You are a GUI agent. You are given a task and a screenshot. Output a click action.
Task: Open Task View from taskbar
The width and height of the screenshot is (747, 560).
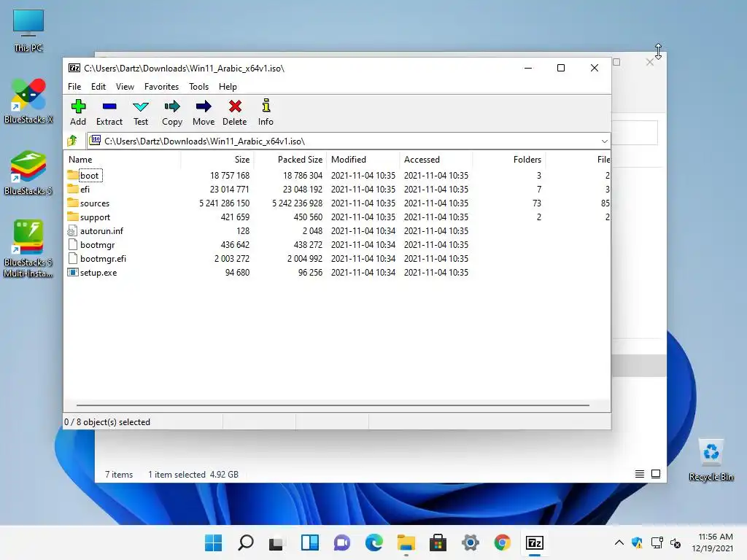pos(276,542)
